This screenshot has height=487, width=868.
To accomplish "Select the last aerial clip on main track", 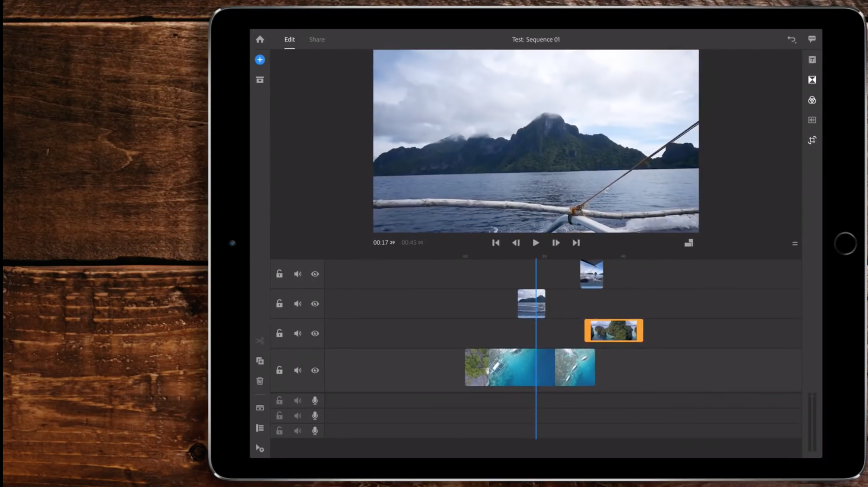I will pyautogui.click(x=575, y=367).
